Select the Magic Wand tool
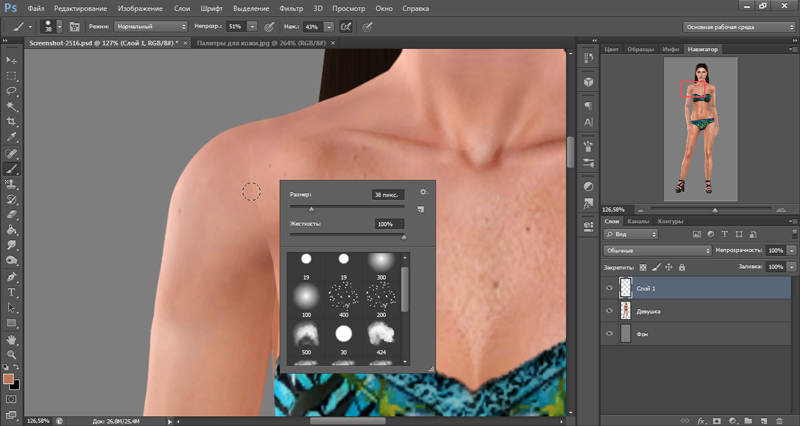This screenshot has height=426, width=800. point(11,107)
